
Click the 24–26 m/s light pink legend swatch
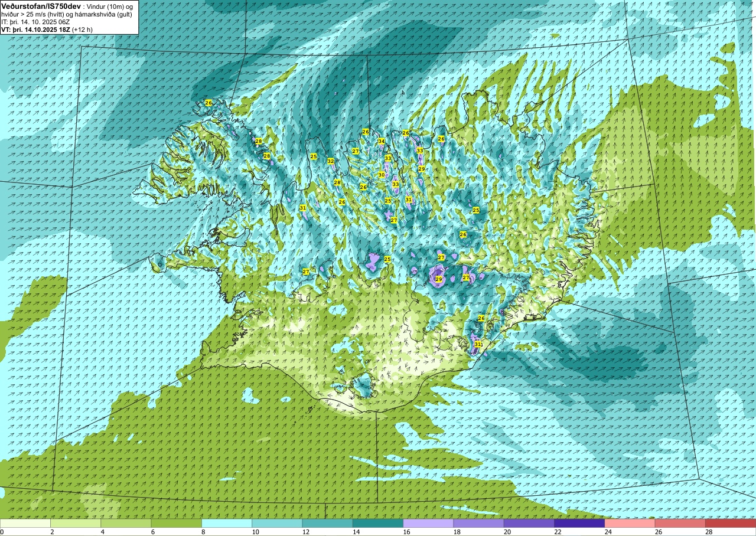click(630, 523)
